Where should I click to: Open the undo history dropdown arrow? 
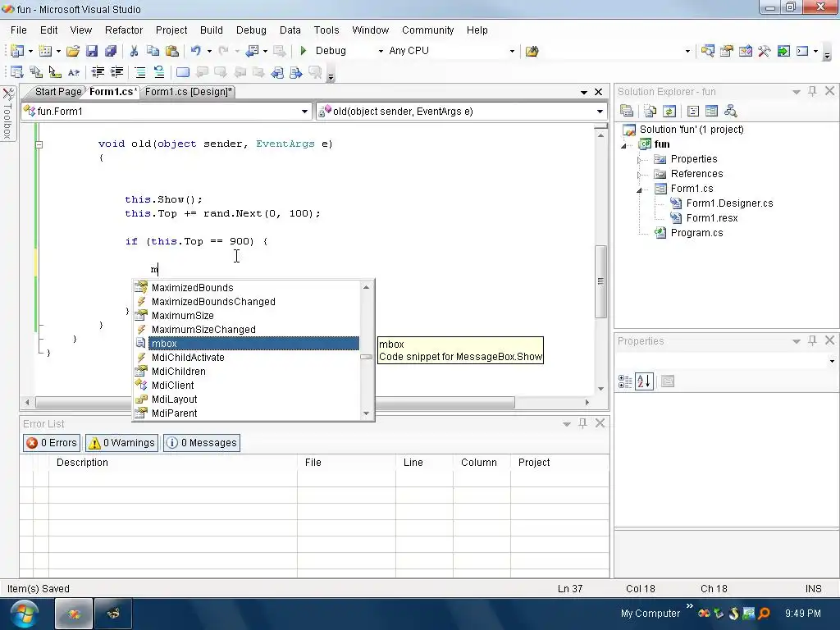209,51
